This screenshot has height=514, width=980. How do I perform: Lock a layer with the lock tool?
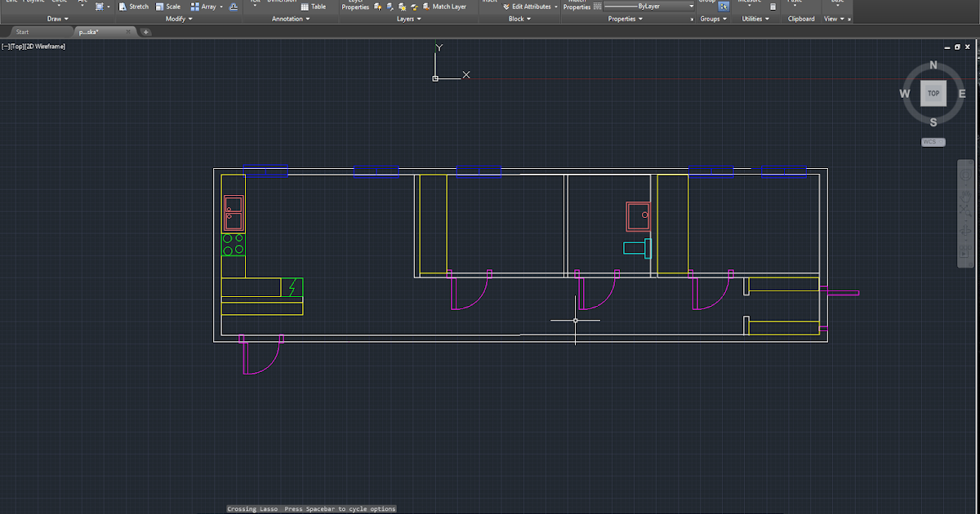[414, 6]
